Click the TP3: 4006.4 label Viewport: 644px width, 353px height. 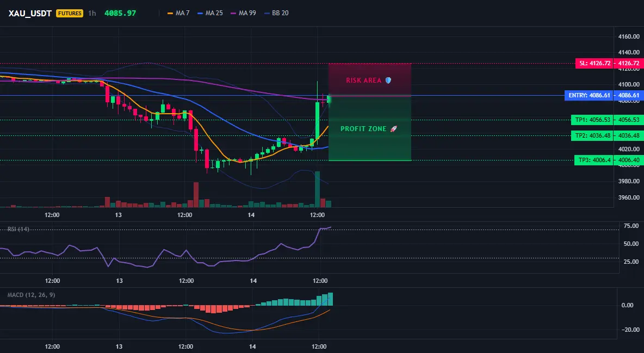pyautogui.click(x=593, y=160)
